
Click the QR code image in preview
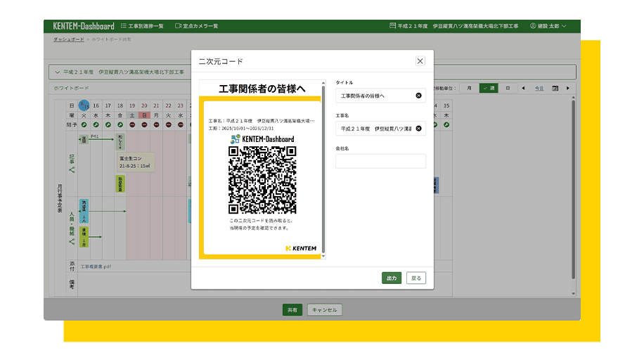point(262,180)
